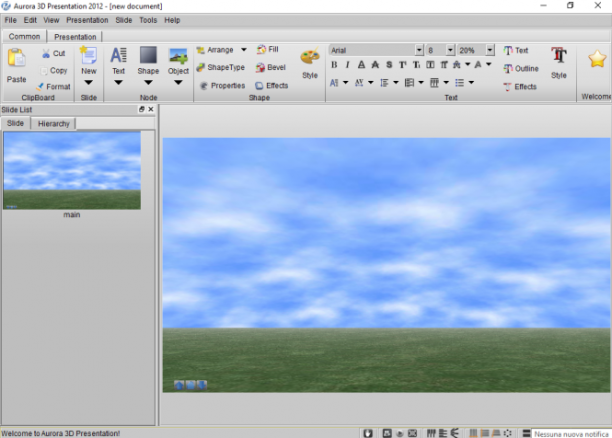Toggle the S shadow text formatting
The width and height of the screenshot is (612, 438).
389,65
